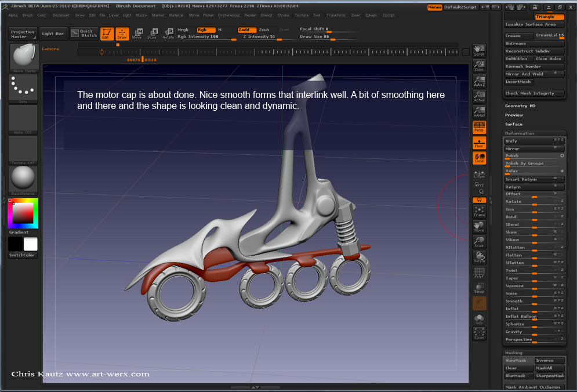The width and height of the screenshot is (577, 392).
Task: Collapse the Masking section
Action: coord(514,353)
